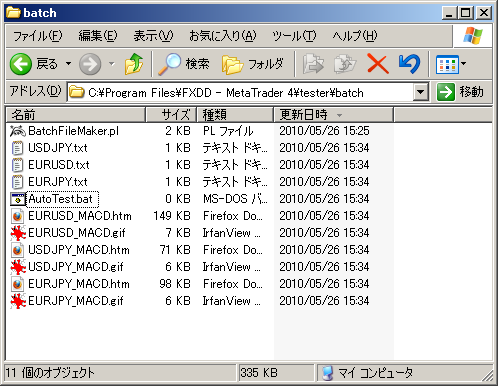Maximize the batch window
The width and height of the screenshot is (498, 386).
(x=466, y=13)
